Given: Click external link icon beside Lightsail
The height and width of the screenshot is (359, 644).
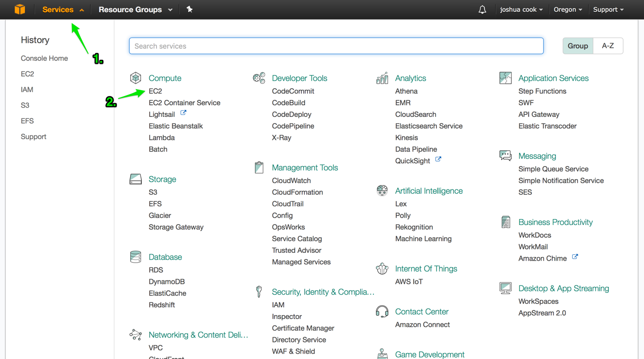Looking at the screenshot, I should pos(183,113).
